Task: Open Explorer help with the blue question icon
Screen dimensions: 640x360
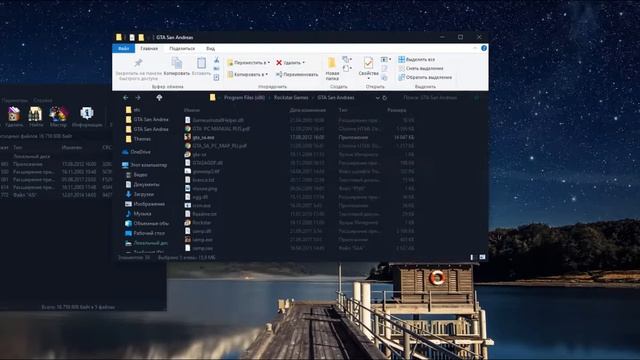Action: [484, 48]
